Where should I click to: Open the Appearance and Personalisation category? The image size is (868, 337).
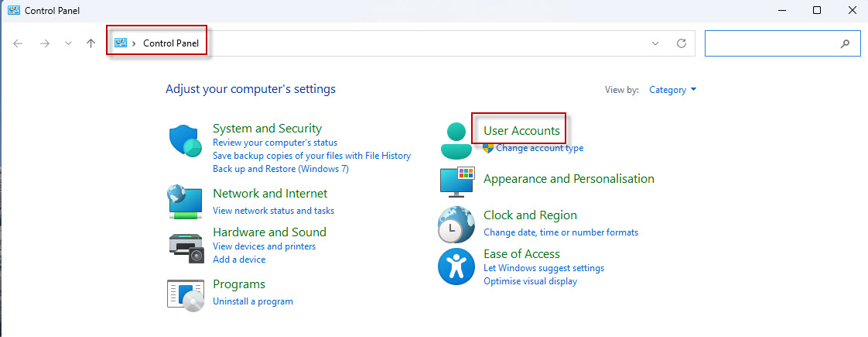coord(569,178)
